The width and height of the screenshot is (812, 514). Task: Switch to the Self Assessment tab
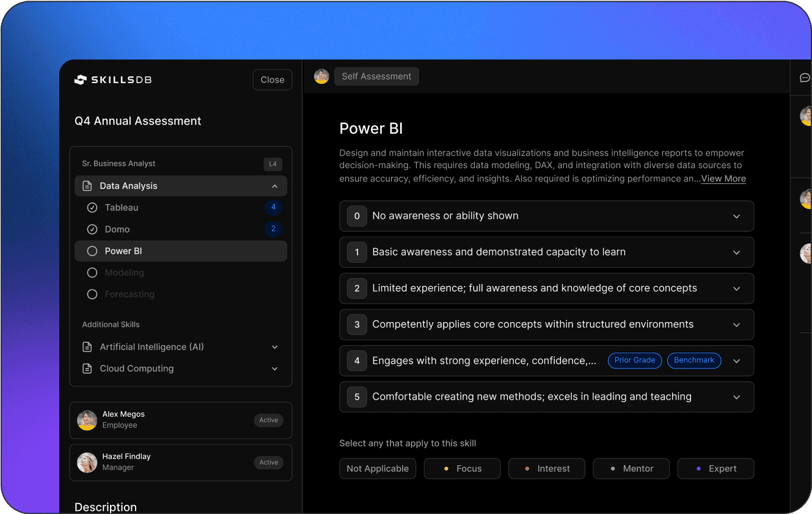(376, 76)
